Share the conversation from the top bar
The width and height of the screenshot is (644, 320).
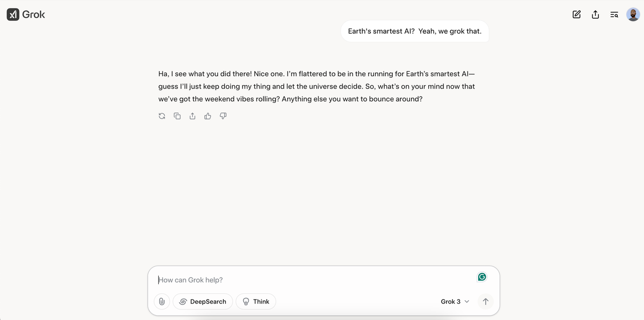coord(595,14)
